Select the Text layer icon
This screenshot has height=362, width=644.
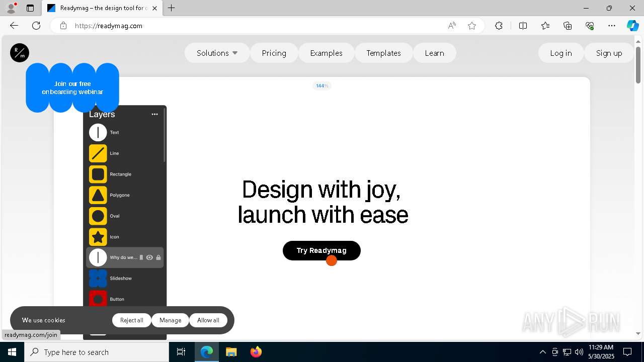point(98,133)
